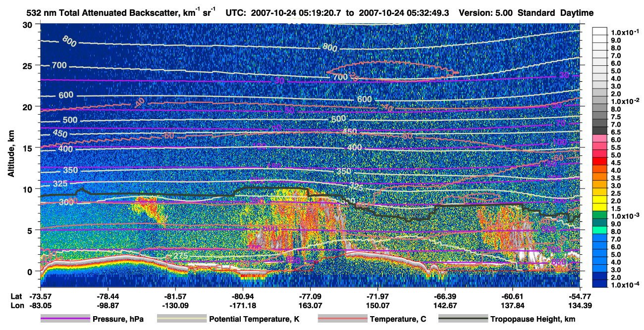The image size is (644, 330).
Task: Select end timestamp '2007-10-24 05:32:49.3'
Action: pyautogui.click(x=404, y=13)
